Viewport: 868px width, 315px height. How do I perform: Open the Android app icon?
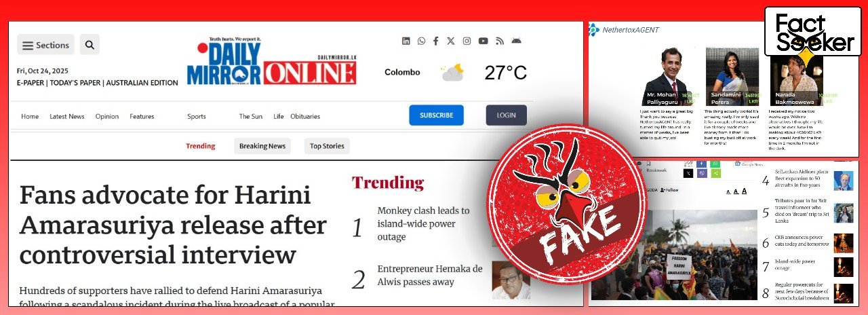[x=516, y=41]
